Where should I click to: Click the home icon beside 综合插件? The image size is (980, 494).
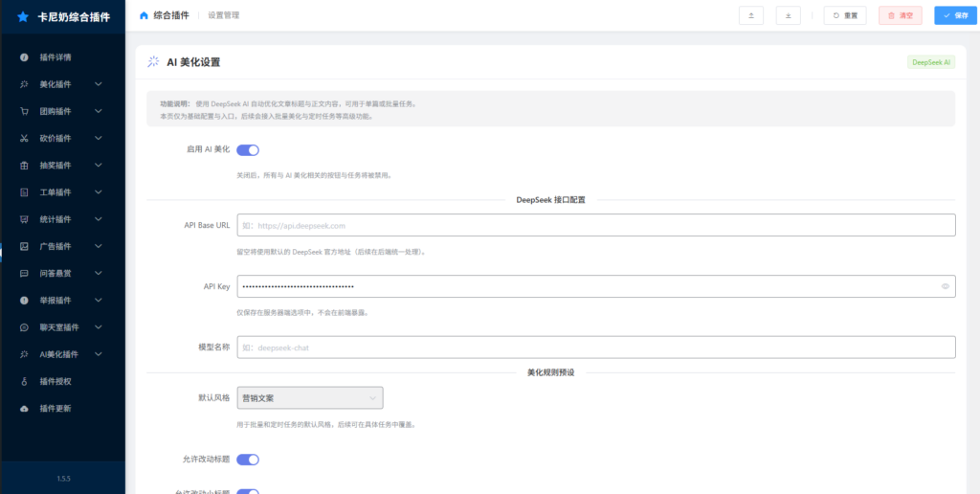[x=144, y=15]
